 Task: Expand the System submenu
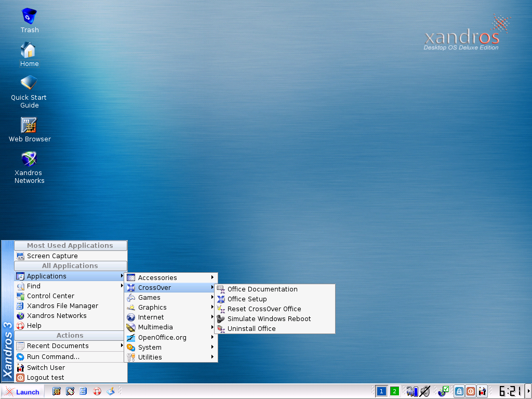click(x=171, y=347)
